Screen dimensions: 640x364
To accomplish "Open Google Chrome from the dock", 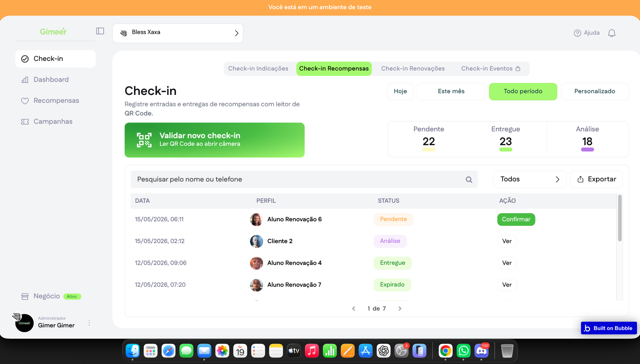I will [x=445, y=351].
